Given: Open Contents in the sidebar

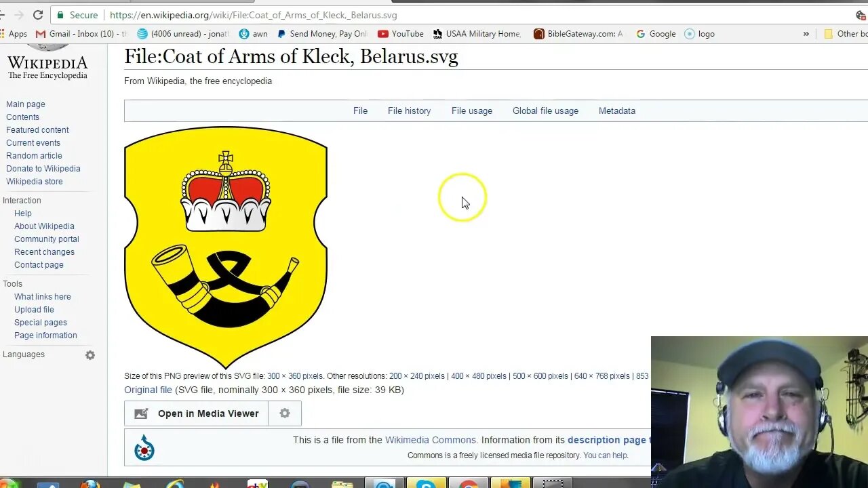Looking at the screenshot, I should click(22, 117).
